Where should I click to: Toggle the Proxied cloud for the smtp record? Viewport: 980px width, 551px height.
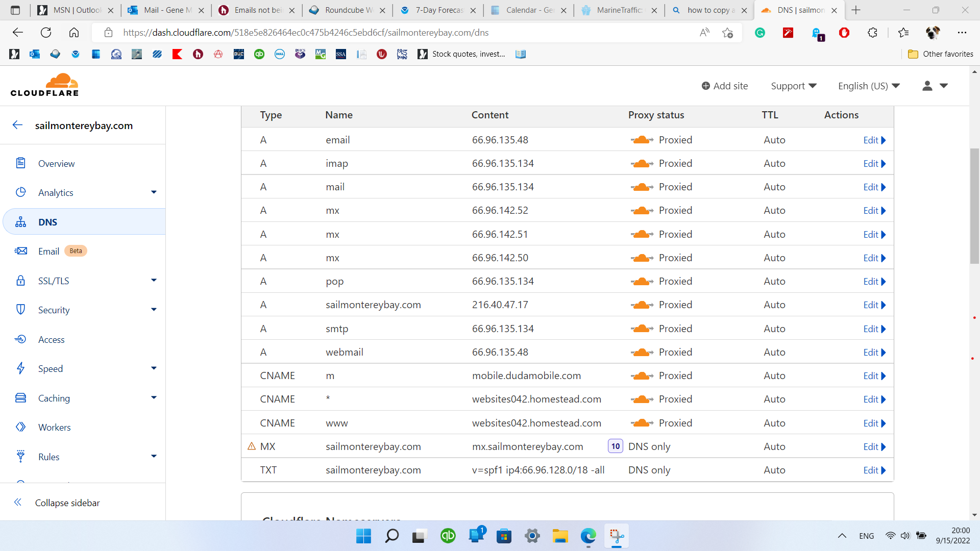click(x=642, y=328)
